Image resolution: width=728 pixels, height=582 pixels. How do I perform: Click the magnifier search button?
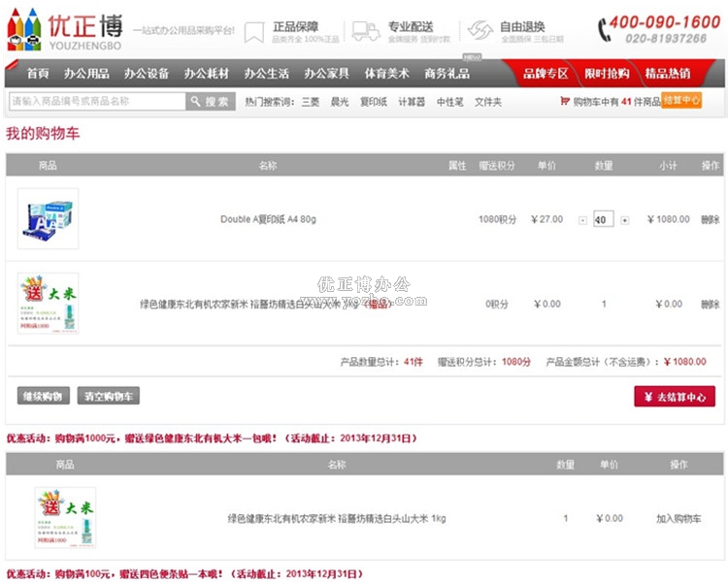pos(210,101)
